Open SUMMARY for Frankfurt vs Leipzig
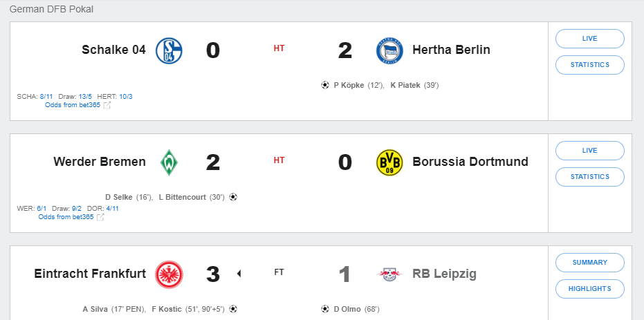This screenshot has height=320, width=644. 589,263
